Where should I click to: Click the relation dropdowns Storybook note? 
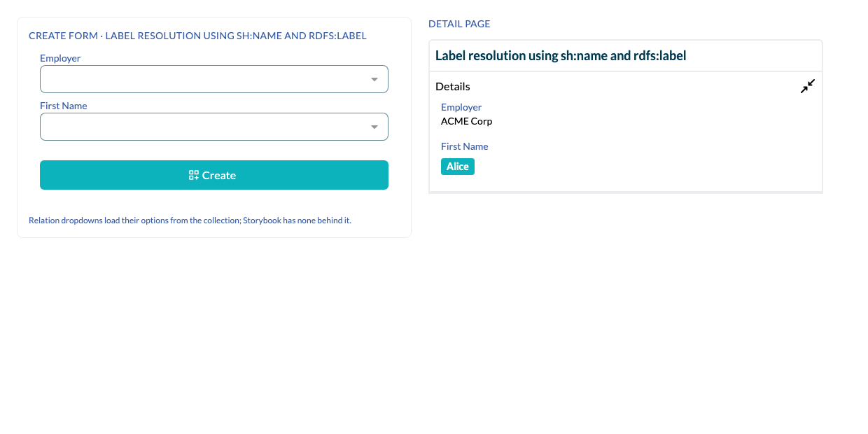tap(190, 220)
